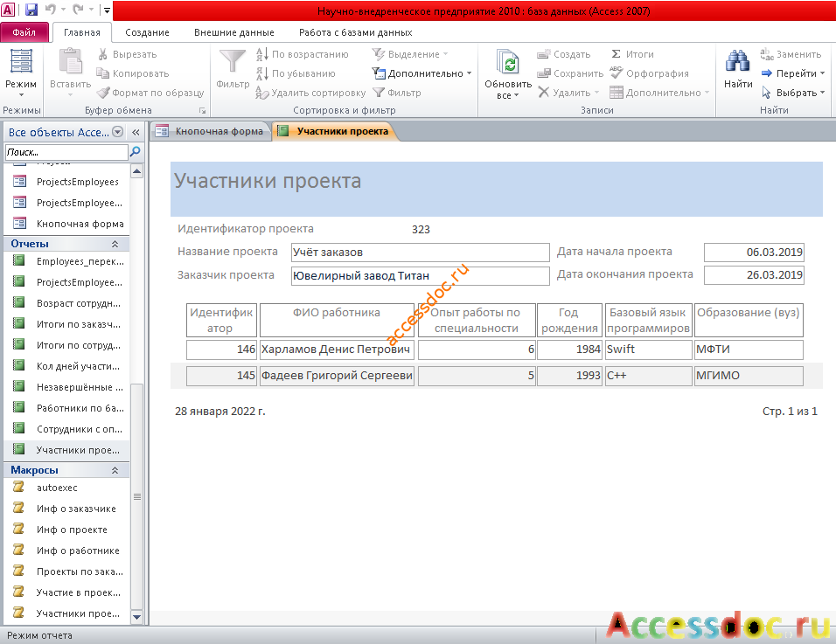Click the Орфография spell check icon
The width and height of the screenshot is (836, 644).
coord(617,73)
